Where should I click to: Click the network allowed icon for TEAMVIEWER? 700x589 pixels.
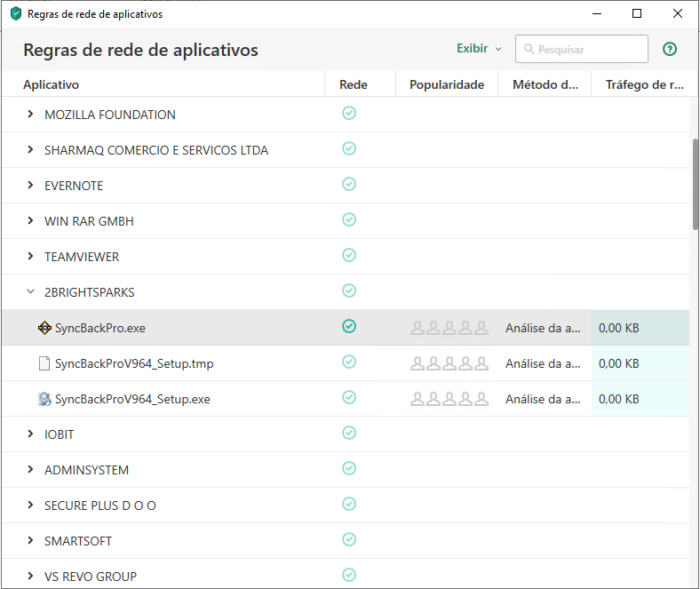coord(349,255)
